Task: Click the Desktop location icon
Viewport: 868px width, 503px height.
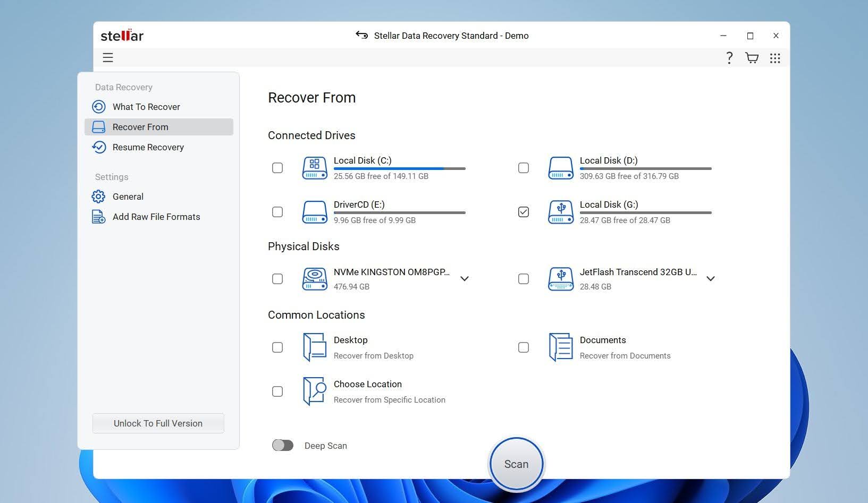Action: tap(315, 347)
